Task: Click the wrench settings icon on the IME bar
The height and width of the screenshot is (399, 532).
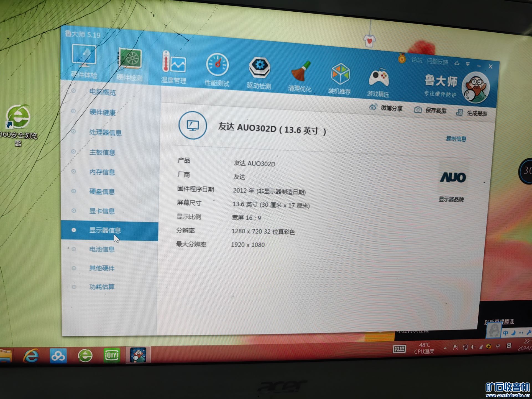Action: click(x=528, y=332)
